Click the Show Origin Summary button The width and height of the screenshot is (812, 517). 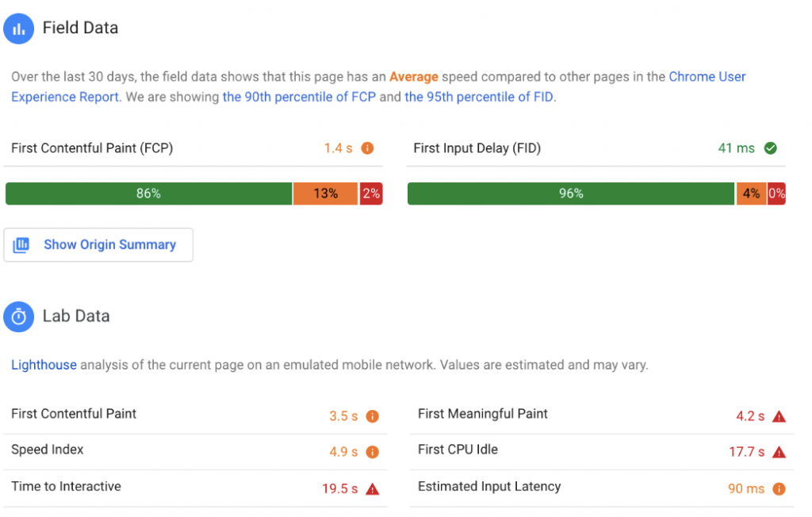pyautogui.click(x=98, y=244)
